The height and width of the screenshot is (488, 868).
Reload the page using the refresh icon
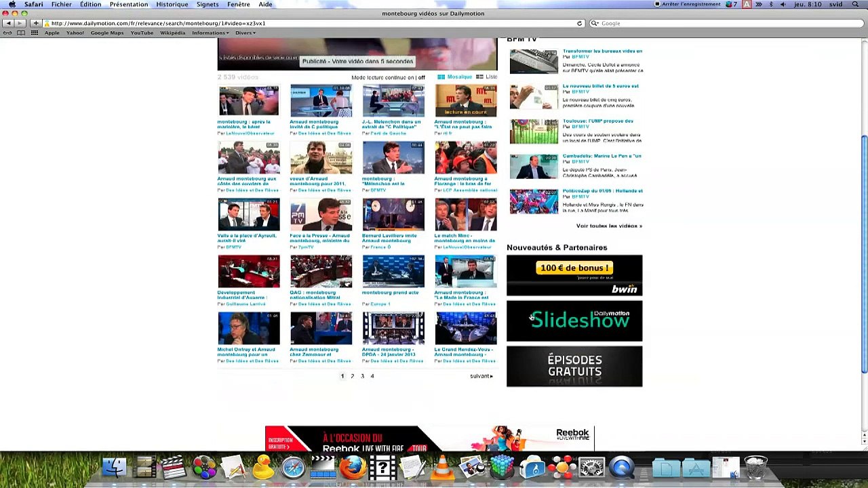579,23
